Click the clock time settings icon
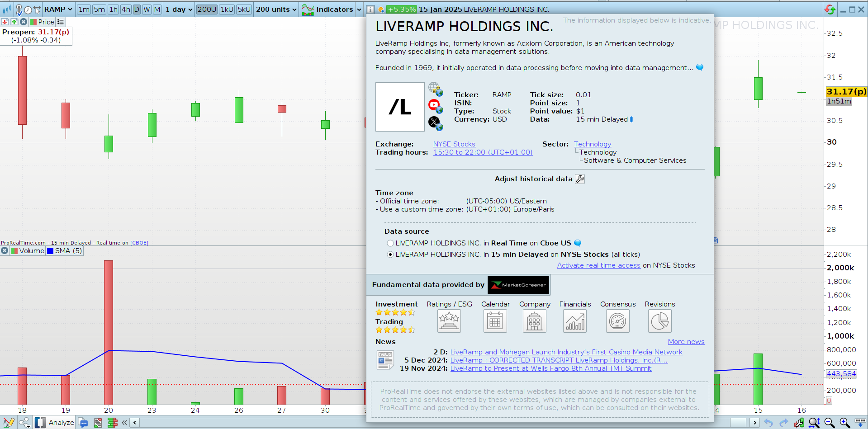This screenshot has width=868, height=429. (x=28, y=9)
